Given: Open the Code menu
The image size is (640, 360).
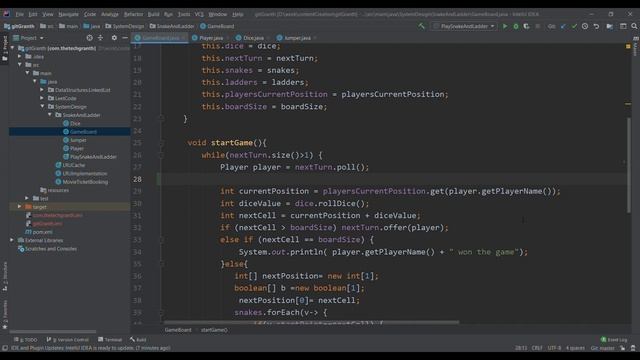Looking at the screenshot, I should (90, 14).
